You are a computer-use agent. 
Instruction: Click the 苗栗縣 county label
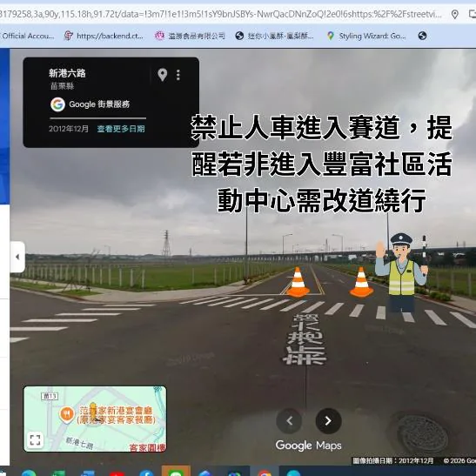click(63, 86)
